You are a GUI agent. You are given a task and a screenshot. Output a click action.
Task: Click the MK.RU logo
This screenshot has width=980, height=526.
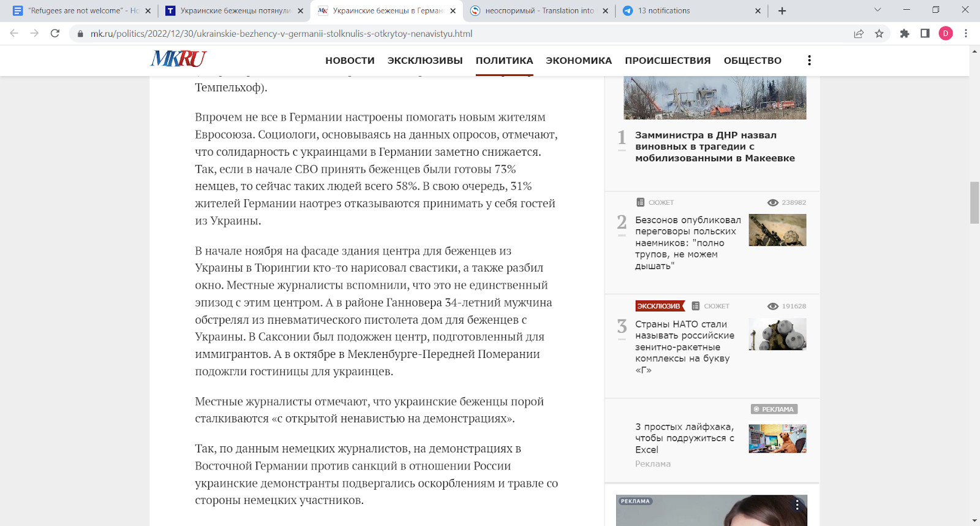coord(178,59)
